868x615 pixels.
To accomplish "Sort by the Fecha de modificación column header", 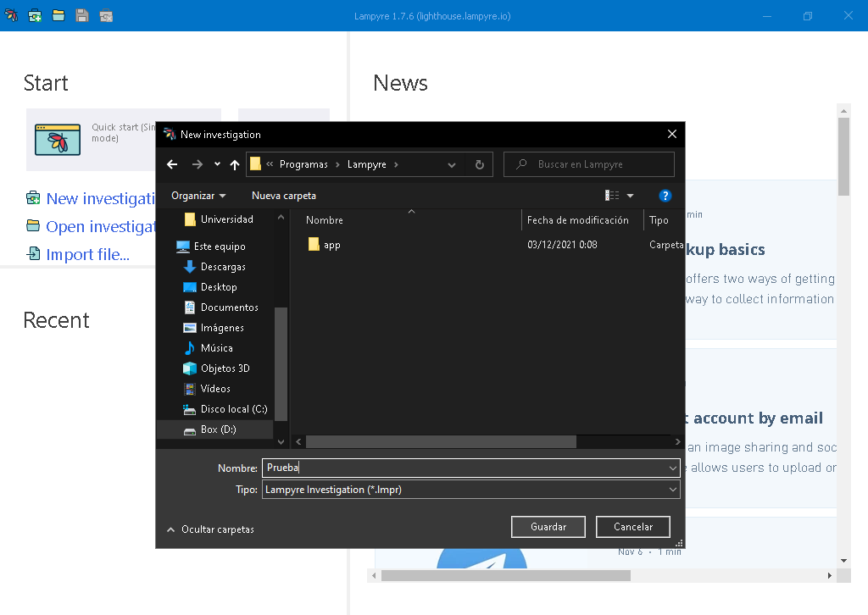I will click(x=578, y=220).
